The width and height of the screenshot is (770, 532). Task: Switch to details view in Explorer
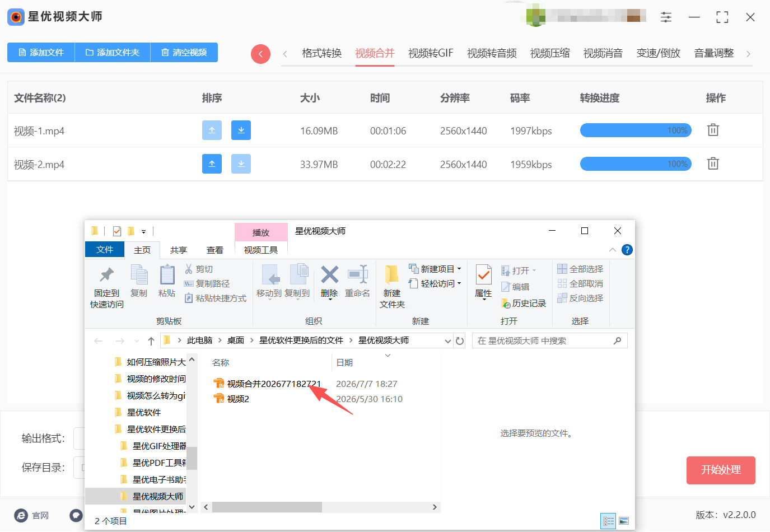coord(608,521)
